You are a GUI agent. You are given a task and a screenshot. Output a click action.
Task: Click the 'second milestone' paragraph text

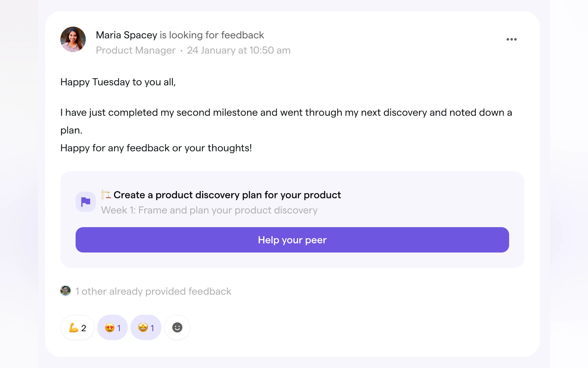coord(286,112)
